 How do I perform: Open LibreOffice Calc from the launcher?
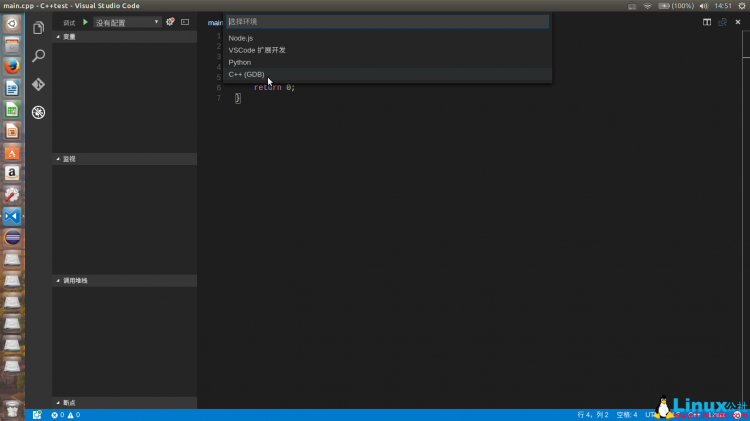tap(12, 110)
